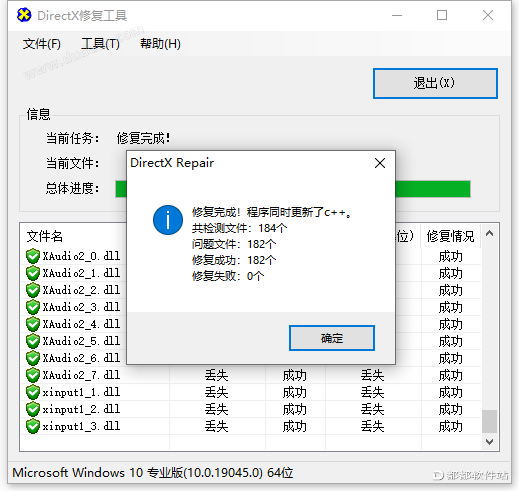The height and width of the screenshot is (491, 519).
Task: Select the xinput1_1.dll file name
Action: pos(81,392)
